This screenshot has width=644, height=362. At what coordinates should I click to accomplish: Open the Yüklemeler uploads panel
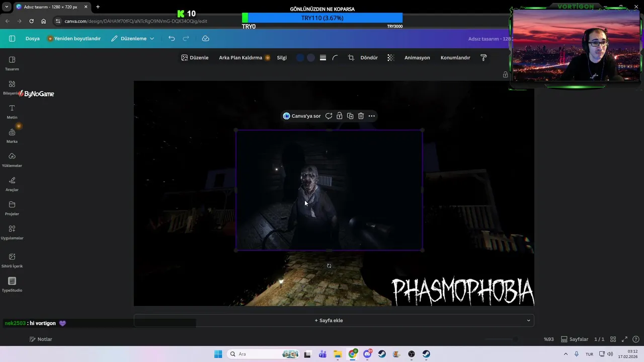12,160
